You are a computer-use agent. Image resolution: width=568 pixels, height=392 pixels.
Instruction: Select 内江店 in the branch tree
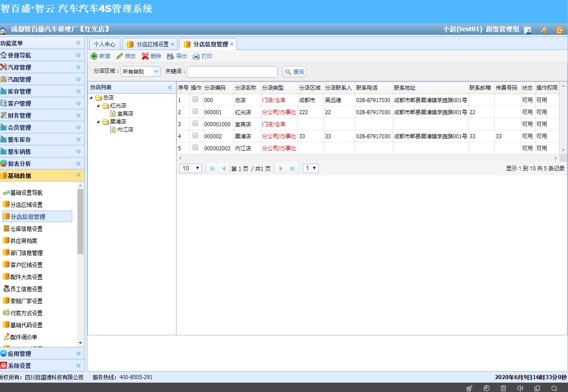pyautogui.click(x=125, y=130)
